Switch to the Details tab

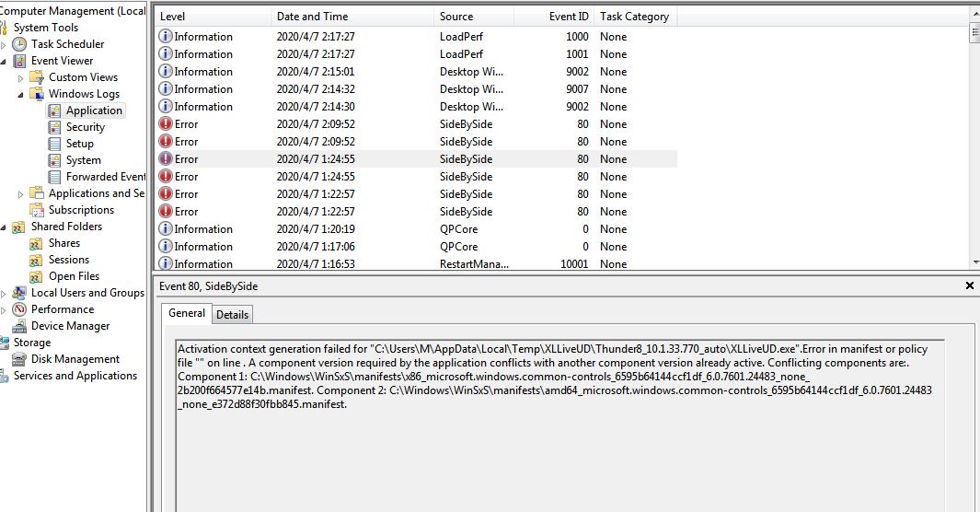click(x=233, y=314)
